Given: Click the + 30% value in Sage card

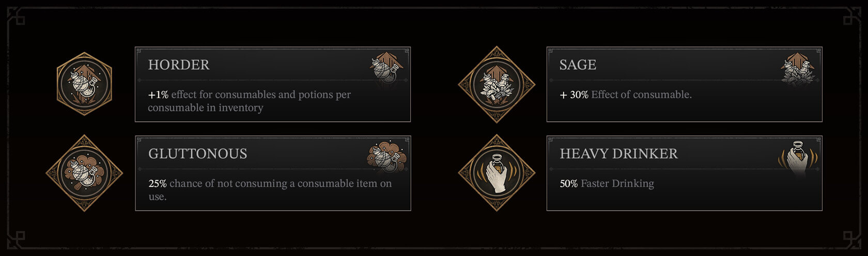Looking at the screenshot, I should 574,95.
